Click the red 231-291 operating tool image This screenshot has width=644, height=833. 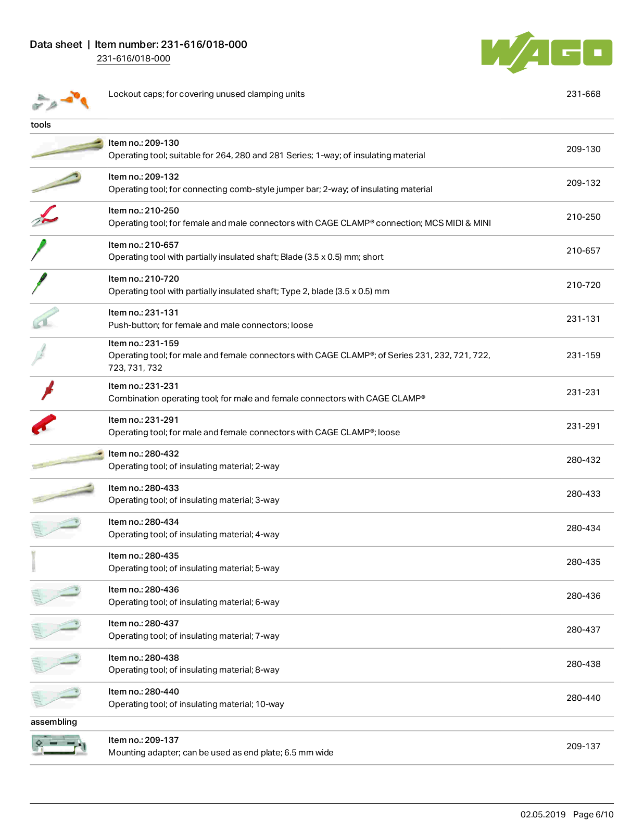(44, 424)
